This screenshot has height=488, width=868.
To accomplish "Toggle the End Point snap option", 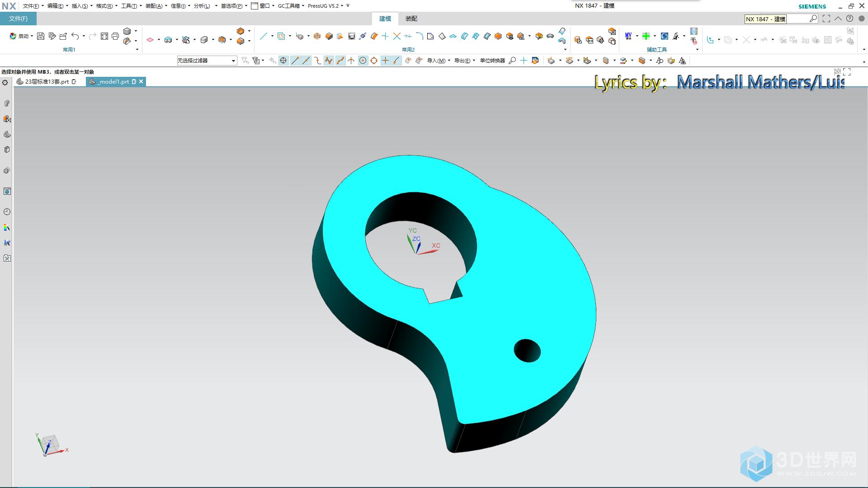I will 295,61.
